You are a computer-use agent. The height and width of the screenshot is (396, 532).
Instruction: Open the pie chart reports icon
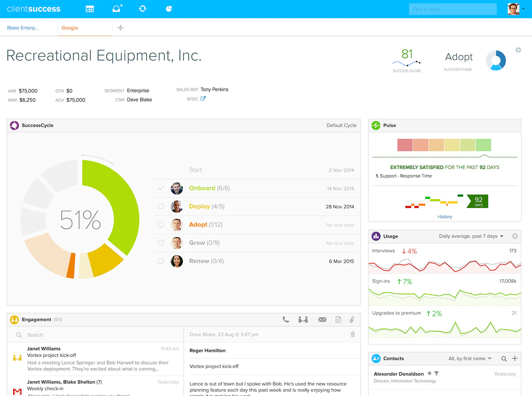pos(169,9)
